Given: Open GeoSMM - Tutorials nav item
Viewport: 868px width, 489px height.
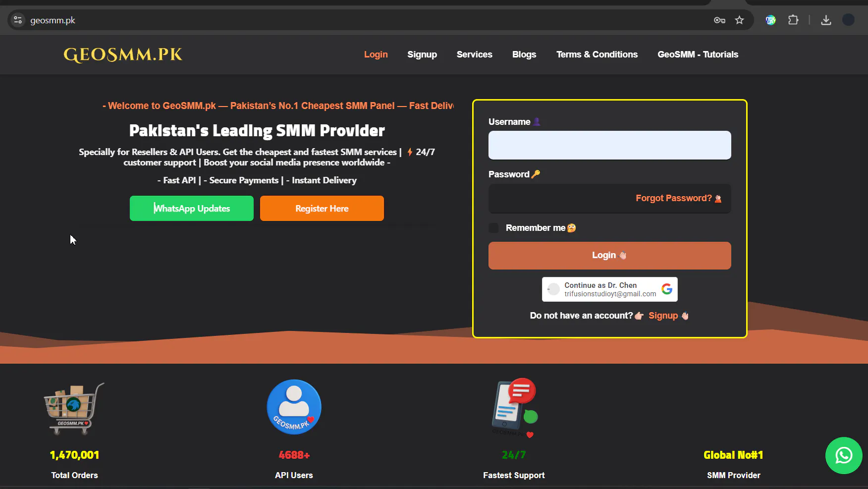Looking at the screenshot, I should (698, 54).
